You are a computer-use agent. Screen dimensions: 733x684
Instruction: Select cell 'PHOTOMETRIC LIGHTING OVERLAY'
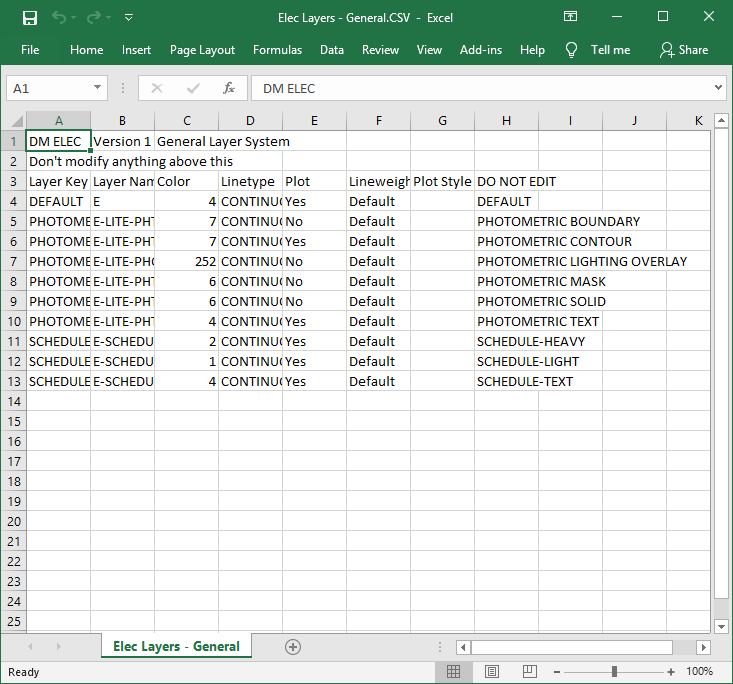(506, 261)
